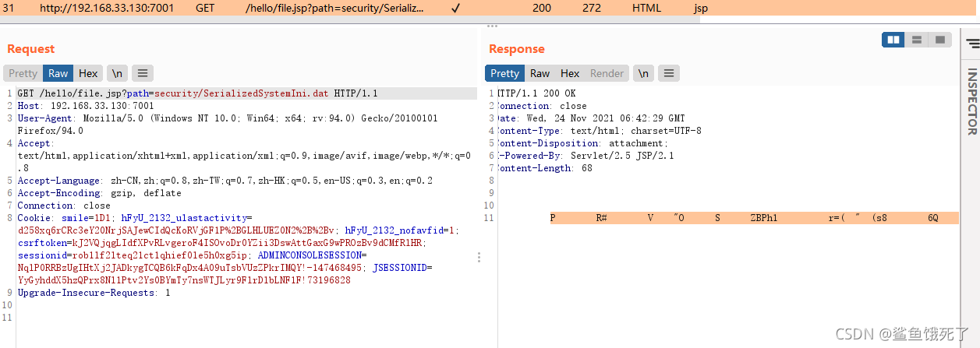The height and width of the screenshot is (348, 980).
Task: Click Connection: close in the Response
Action: tap(543, 106)
